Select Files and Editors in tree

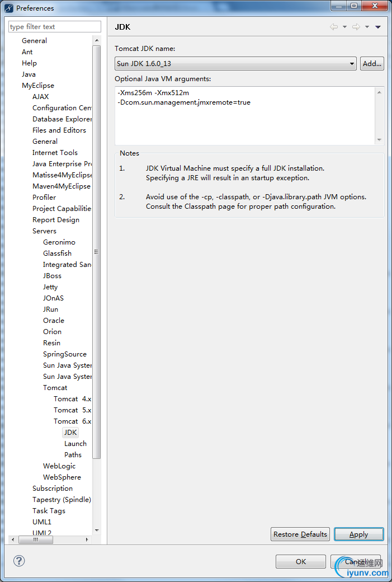(59, 130)
